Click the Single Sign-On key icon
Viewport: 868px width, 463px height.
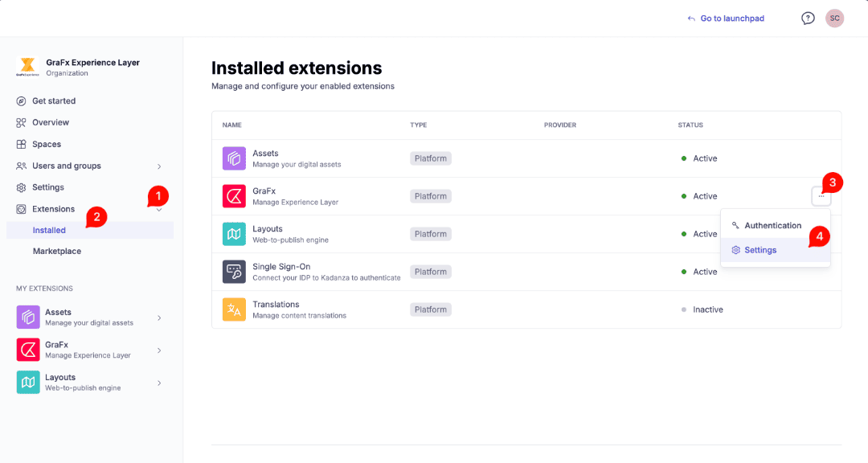pyautogui.click(x=234, y=272)
